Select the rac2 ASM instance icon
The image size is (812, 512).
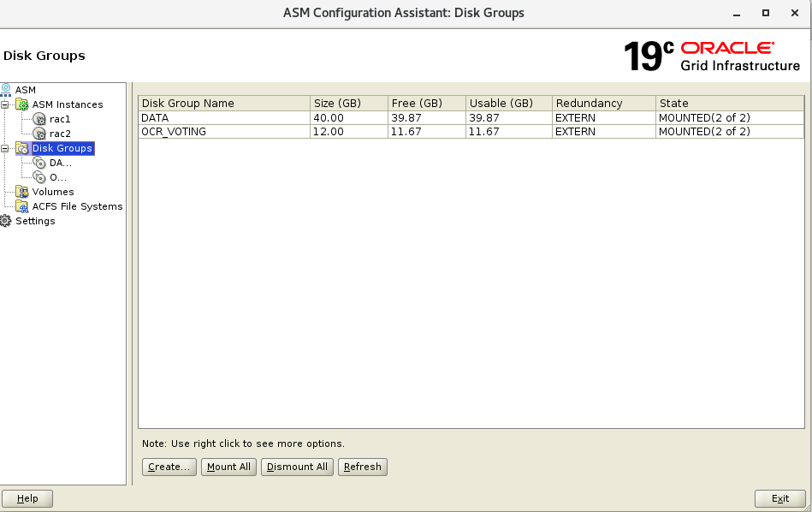(39, 134)
